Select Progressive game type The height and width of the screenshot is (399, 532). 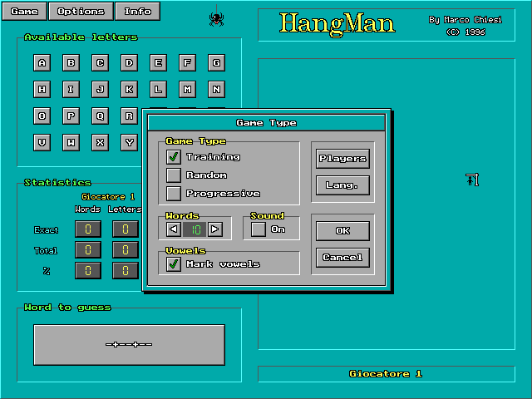(x=174, y=194)
